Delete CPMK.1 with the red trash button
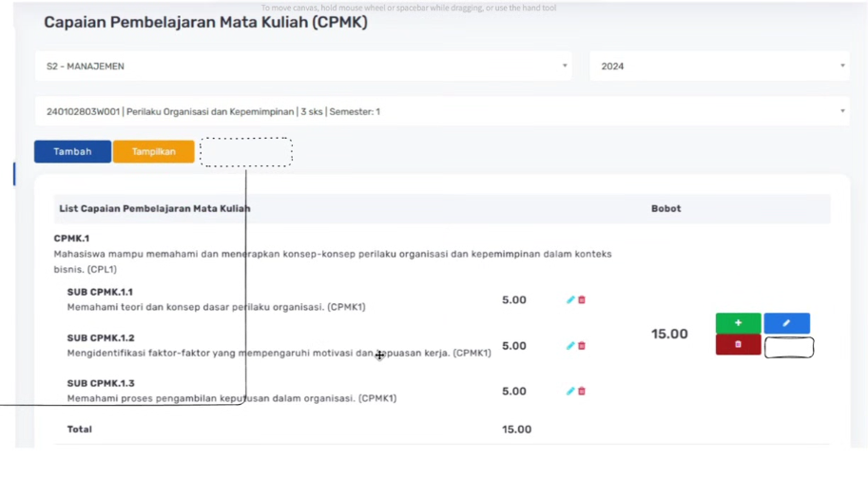 [738, 344]
